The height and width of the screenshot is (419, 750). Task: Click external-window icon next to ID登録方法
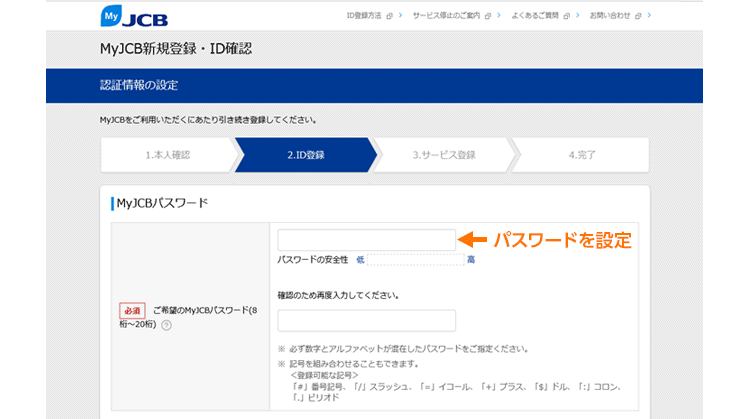[389, 16]
